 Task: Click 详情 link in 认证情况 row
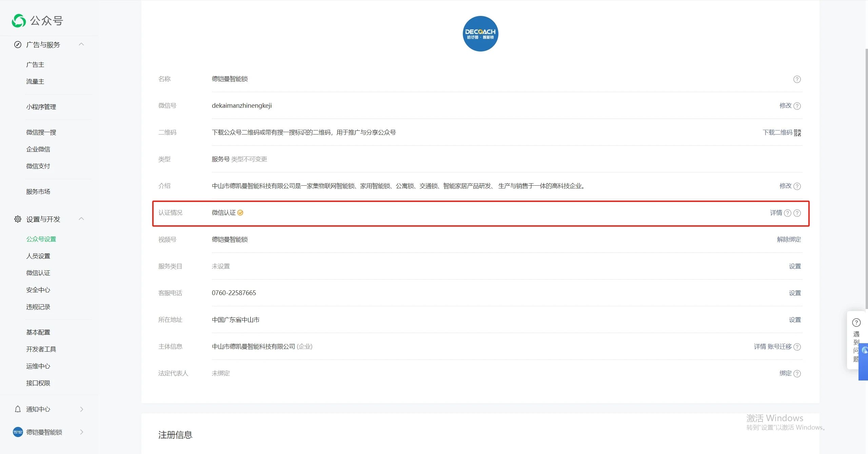click(776, 213)
